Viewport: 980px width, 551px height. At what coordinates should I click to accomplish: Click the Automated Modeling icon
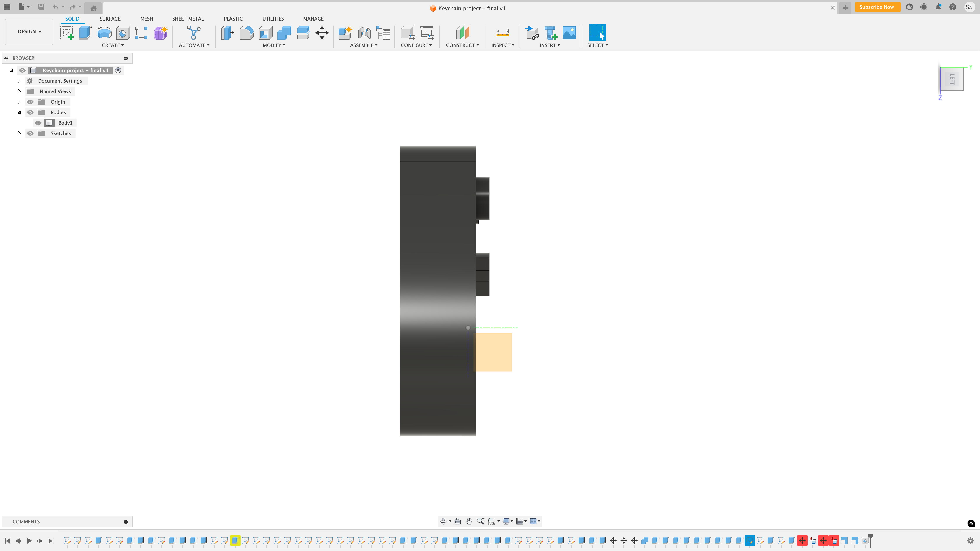(194, 33)
